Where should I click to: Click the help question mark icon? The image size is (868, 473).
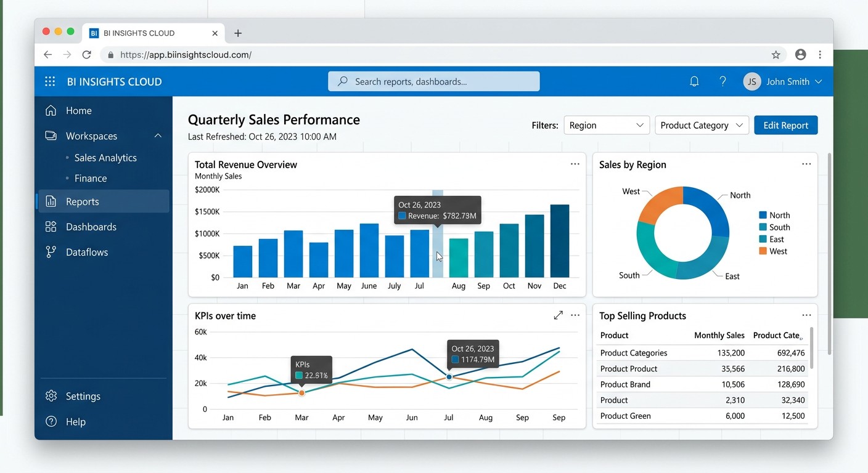(x=723, y=81)
